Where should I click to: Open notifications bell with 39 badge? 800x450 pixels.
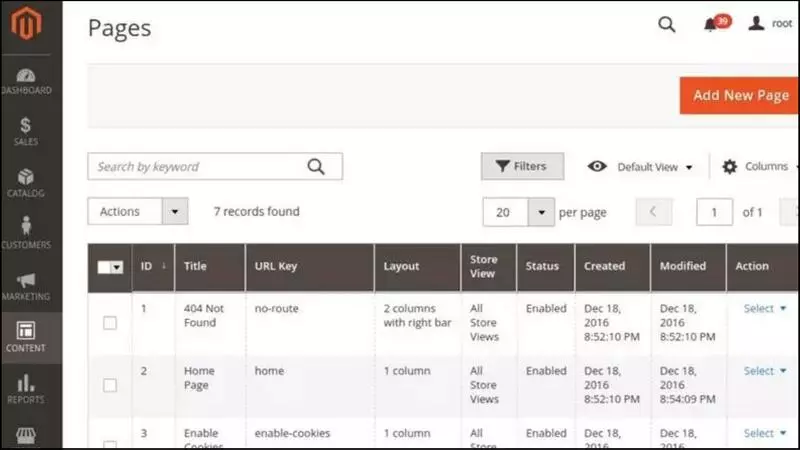point(716,23)
